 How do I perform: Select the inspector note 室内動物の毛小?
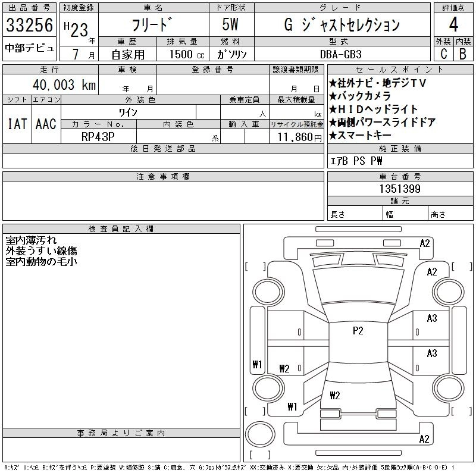pyautogui.click(x=41, y=261)
